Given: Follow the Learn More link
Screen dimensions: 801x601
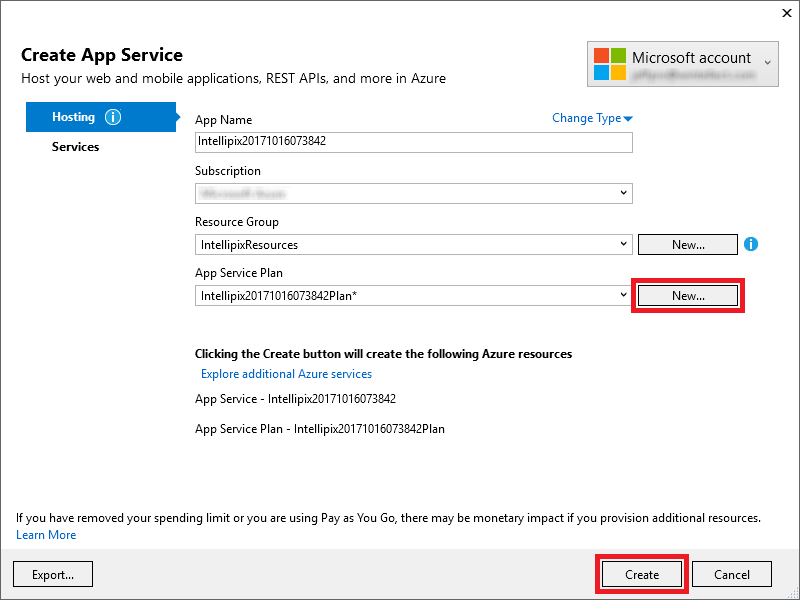Looking at the screenshot, I should pos(46,535).
